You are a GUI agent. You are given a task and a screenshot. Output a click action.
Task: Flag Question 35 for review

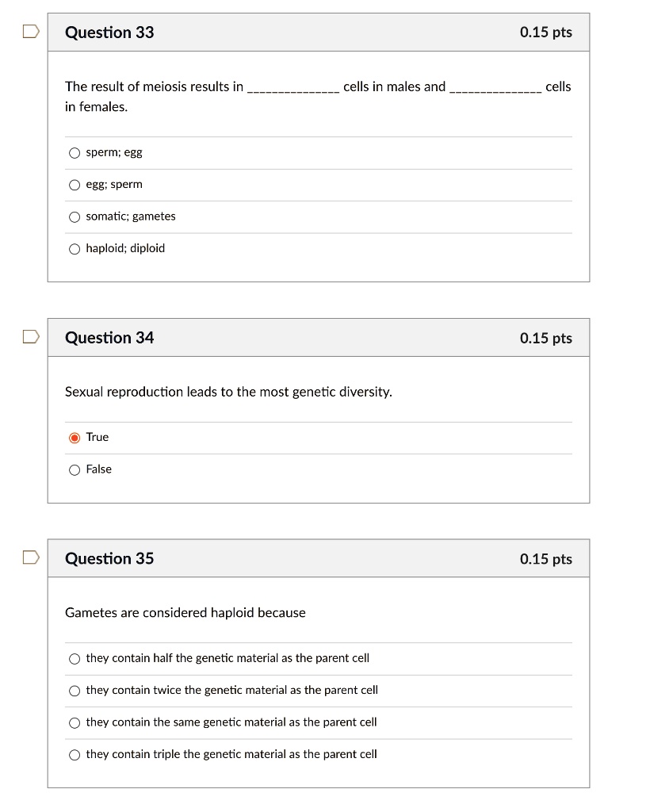tap(29, 556)
